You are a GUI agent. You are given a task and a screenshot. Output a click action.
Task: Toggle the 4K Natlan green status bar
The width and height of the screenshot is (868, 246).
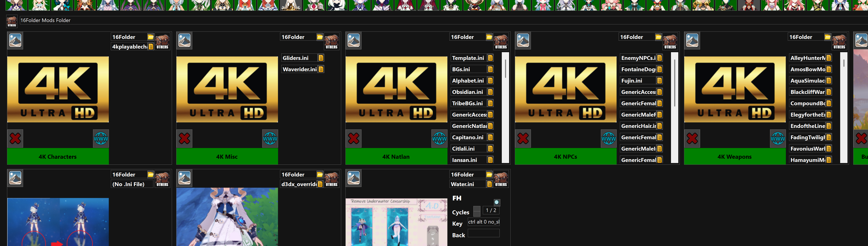[396, 157]
